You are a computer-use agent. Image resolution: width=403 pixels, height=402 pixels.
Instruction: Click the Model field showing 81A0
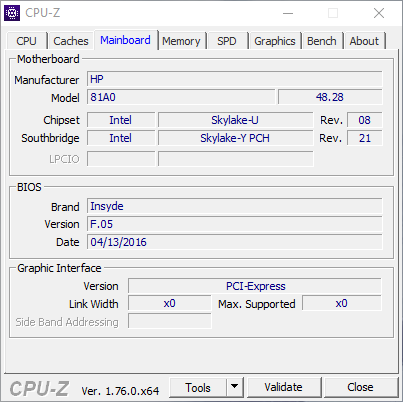[x=181, y=97]
